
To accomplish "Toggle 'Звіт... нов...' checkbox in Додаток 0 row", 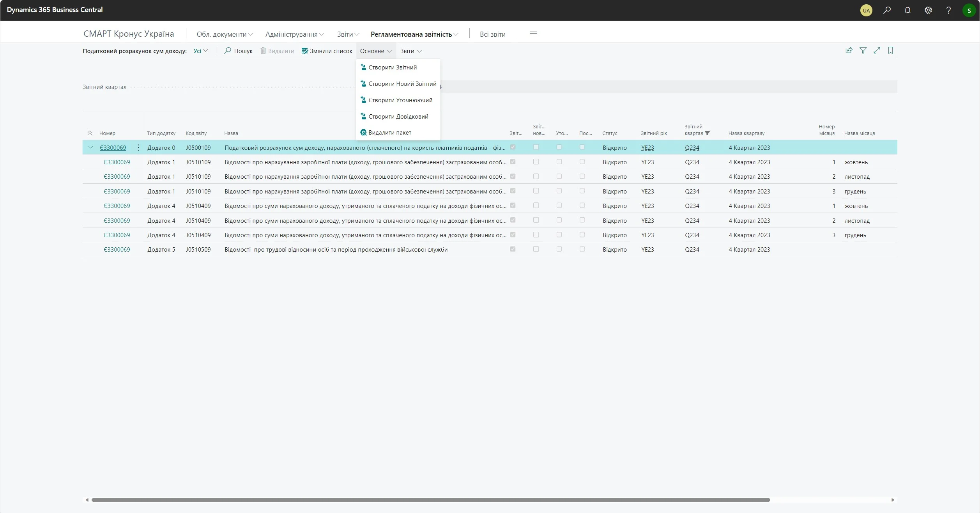I will tap(536, 147).
